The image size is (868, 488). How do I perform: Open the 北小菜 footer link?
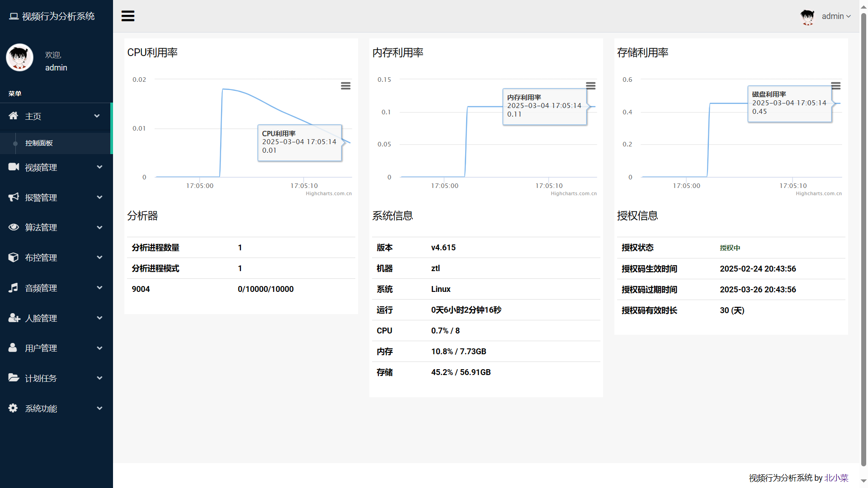(836, 478)
